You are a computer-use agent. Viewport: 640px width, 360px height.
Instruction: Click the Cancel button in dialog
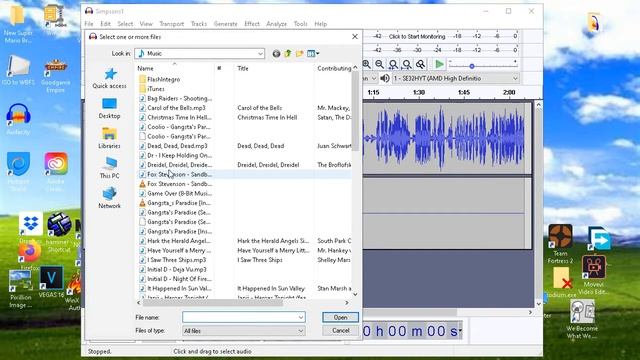(x=340, y=330)
